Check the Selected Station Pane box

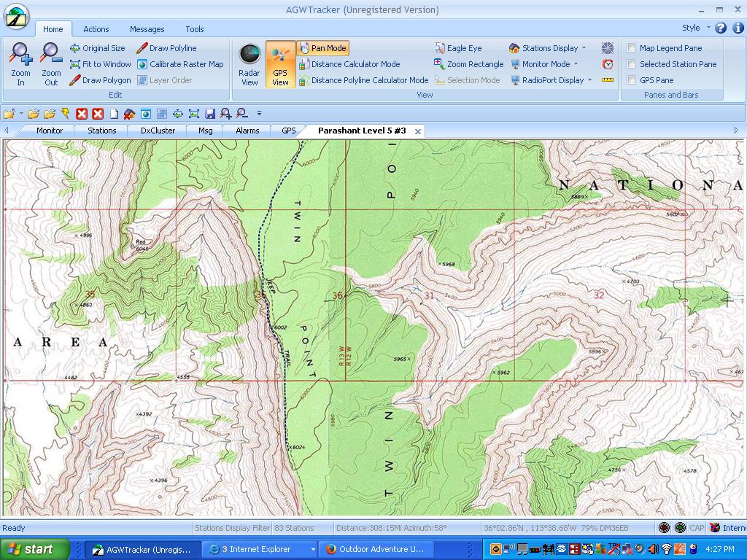[x=632, y=64]
